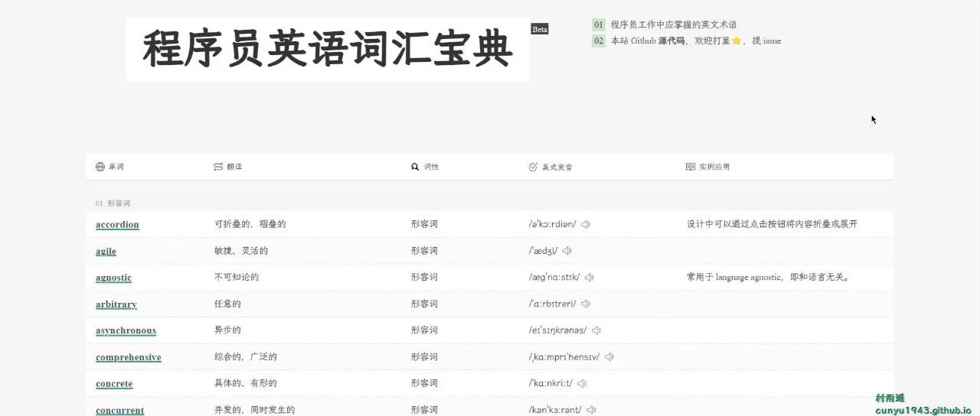The width and height of the screenshot is (980, 416).
Task: Play pronunciation audio for comprehensive
Action: [609, 356]
